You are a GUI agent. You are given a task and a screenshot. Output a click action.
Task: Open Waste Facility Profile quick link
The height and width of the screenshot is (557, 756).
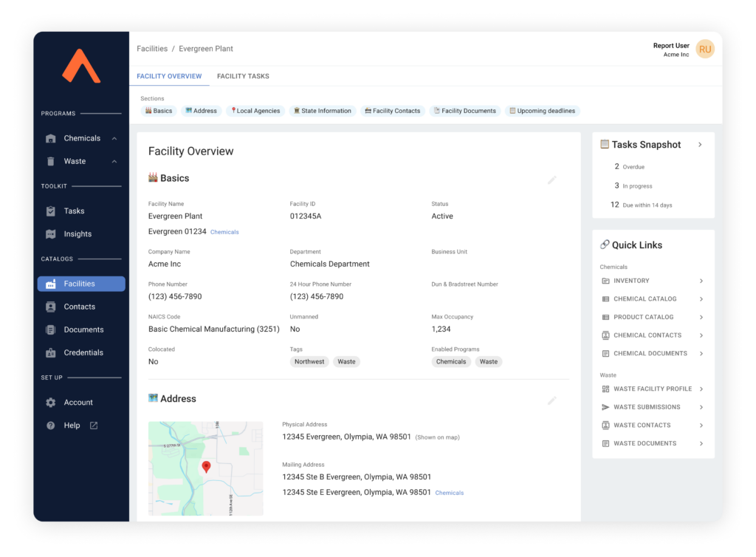click(653, 389)
